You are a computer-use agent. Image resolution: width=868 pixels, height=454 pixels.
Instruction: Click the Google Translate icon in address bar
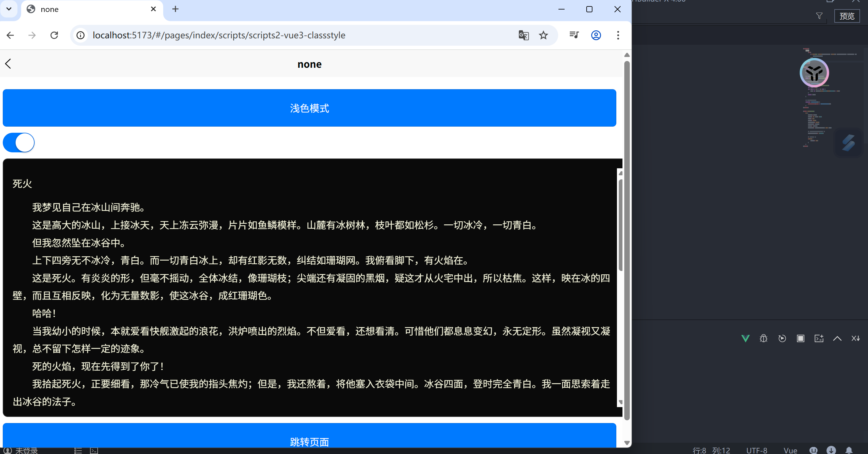tap(523, 35)
